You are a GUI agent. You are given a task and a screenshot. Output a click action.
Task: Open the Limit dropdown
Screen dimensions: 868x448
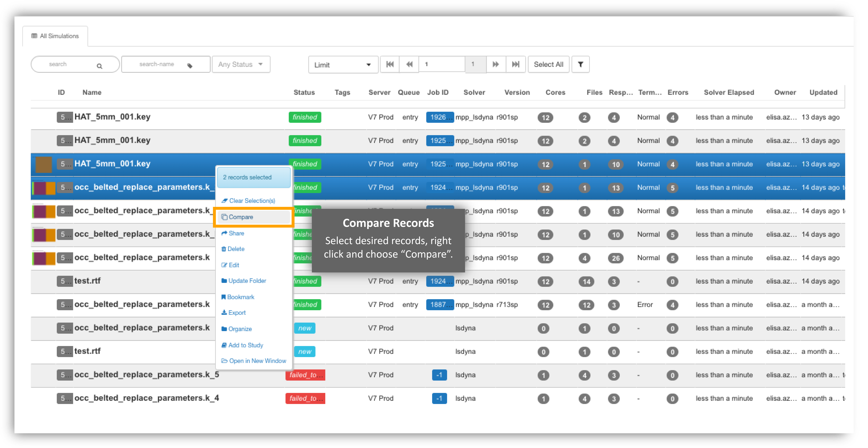pyautogui.click(x=343, y=65)
